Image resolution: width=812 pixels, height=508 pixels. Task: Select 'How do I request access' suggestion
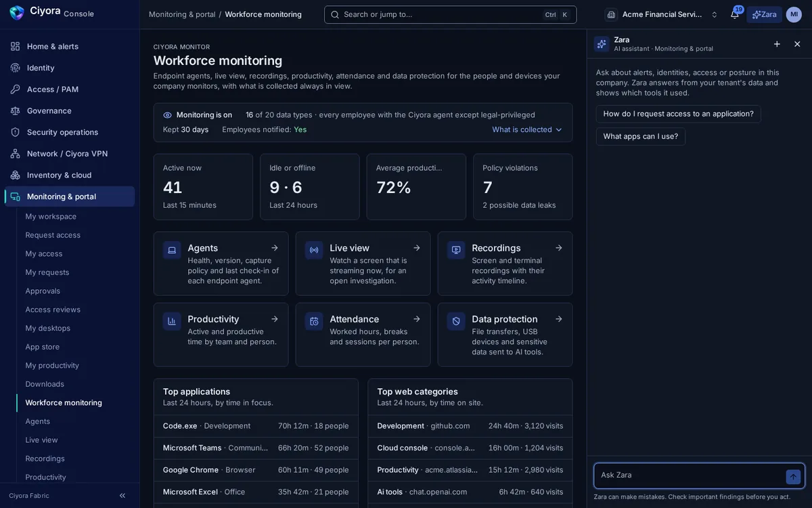point(678,114)
